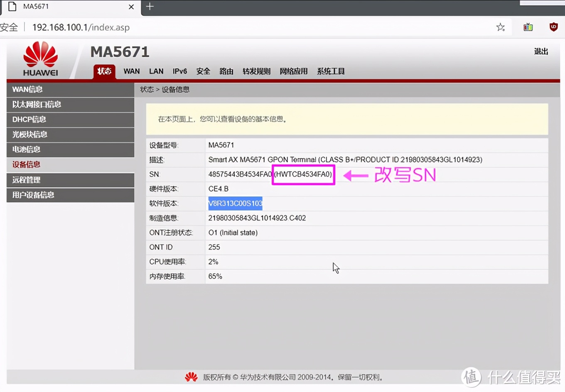Viewport: 565px width, 392px height.
Task: Open the uBlock shield extension icon
Action: tap(553, 27)
